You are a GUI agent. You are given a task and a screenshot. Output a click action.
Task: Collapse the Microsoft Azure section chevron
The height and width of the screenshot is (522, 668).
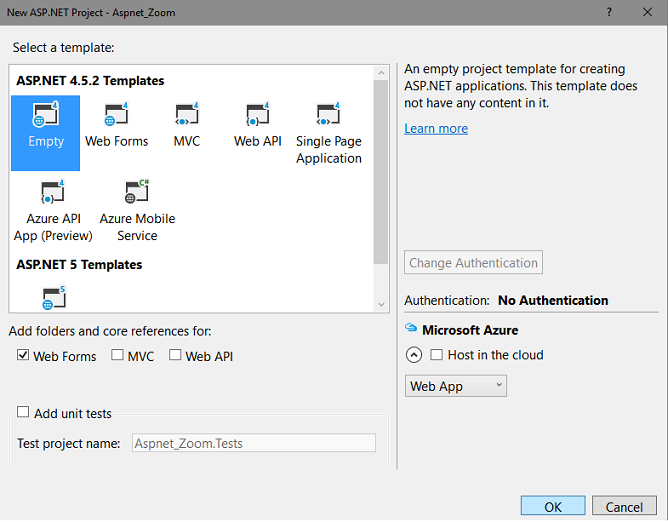414,355
